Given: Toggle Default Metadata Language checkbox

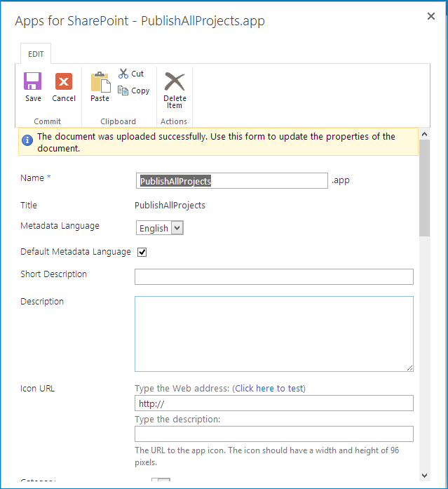Looking at the screenshot, I should tap(142, 252).
